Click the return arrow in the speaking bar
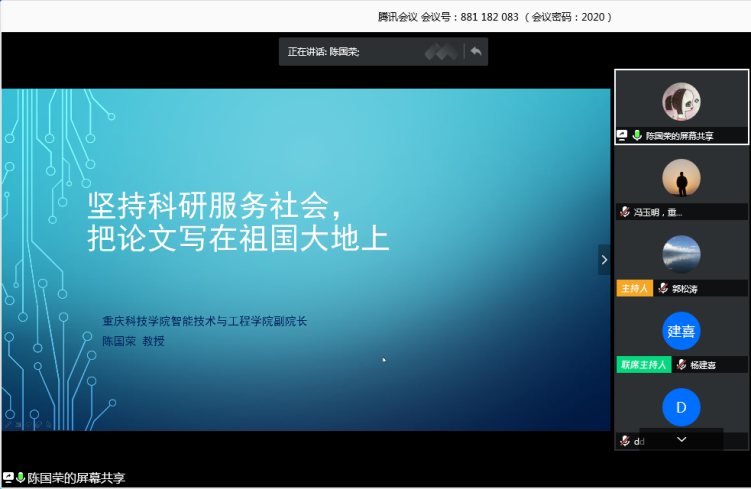This screenshot has width=751, height=489. [x=476, y=51]
